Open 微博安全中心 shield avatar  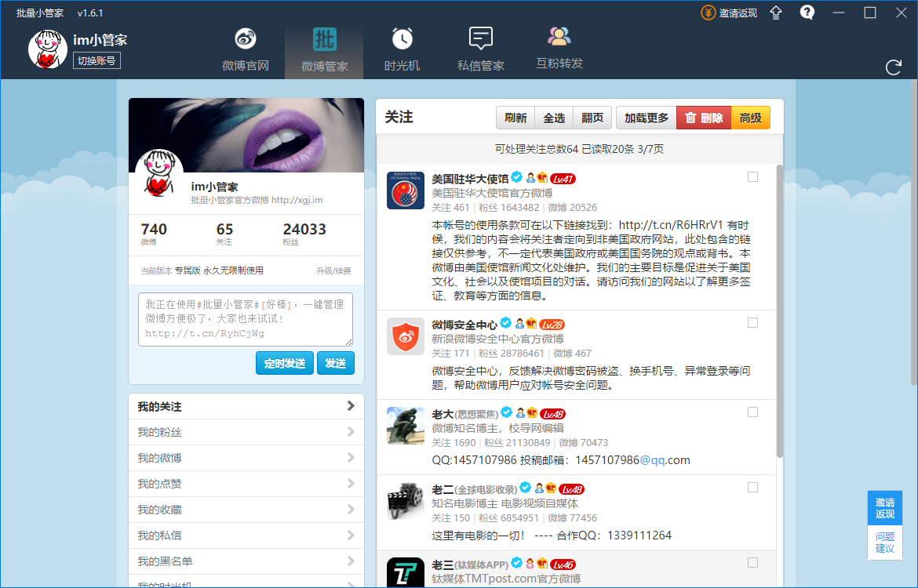click(x=405, y=336)
